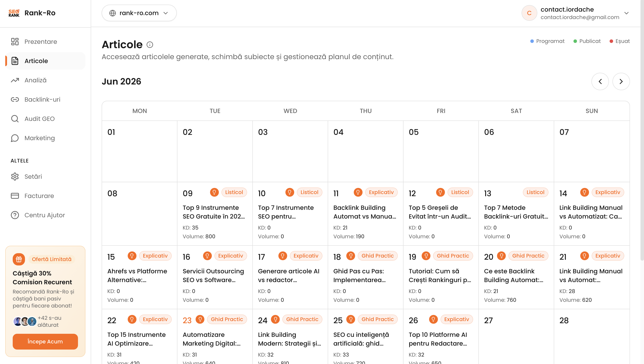Open article Automatizare Marketing Digital
Image resolution: width=644 pixels, height=364 pixels.
pyautogui.click(x=212, y=339)
